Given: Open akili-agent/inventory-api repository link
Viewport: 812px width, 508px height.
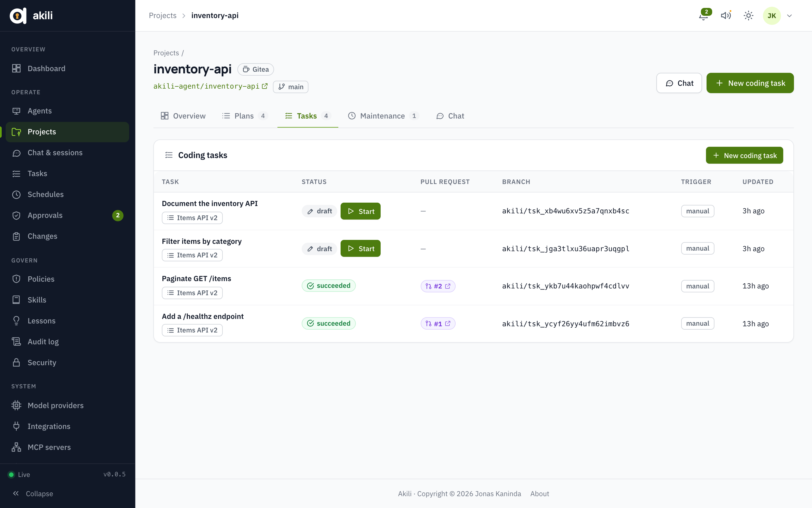Looking at the screenshot, I should pos(210,86).
